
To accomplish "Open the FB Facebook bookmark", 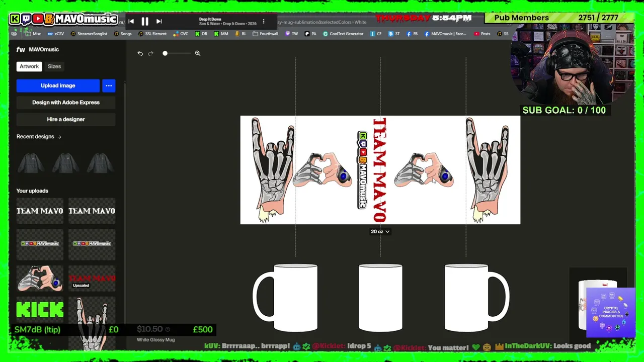I will click(413, 34).
